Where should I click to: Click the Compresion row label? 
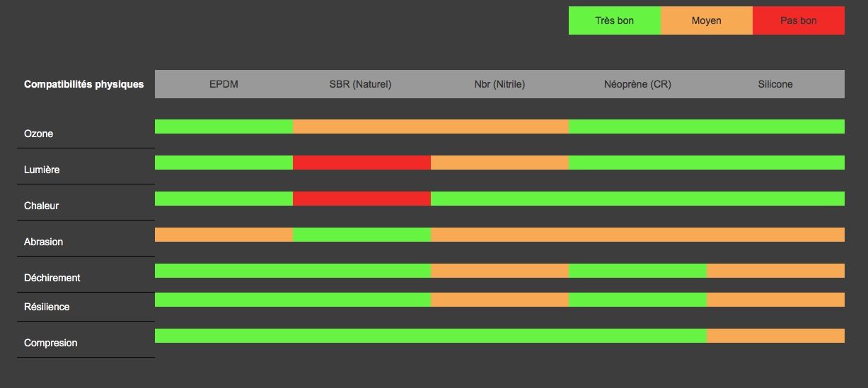pos(50,343)
